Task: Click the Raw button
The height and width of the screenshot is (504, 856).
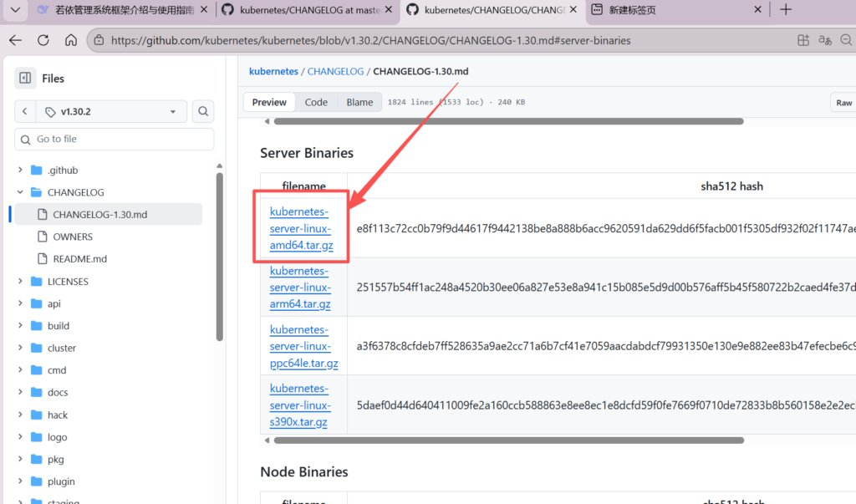Action: point(843,103)
